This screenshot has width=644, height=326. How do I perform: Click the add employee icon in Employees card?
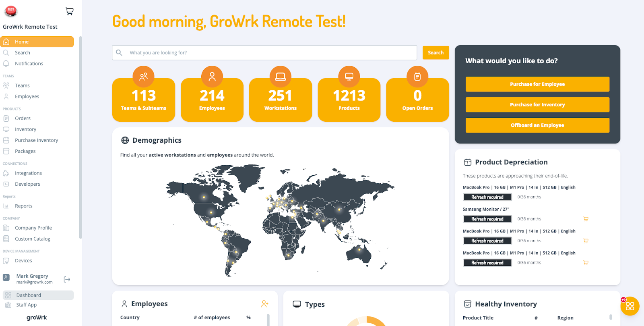[x=264, y=304]
